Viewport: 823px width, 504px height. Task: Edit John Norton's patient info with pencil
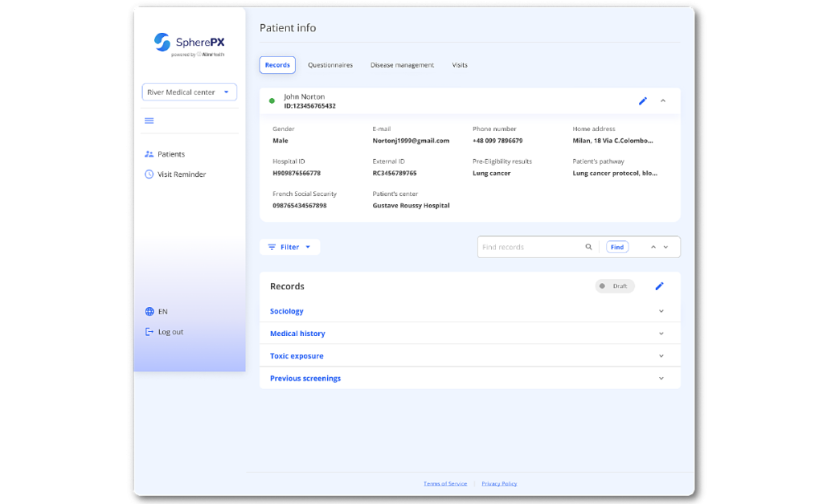click(x=642, y=100)
